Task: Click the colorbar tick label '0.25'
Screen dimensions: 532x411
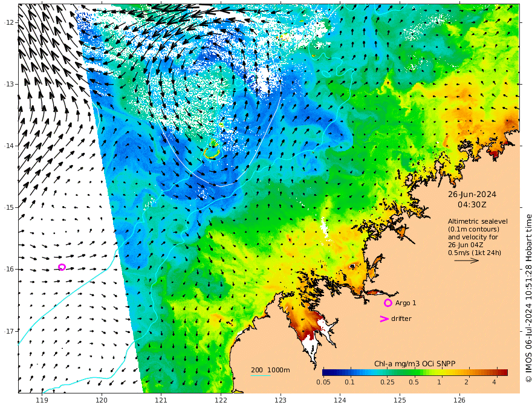Action: [x=387, y=382]
